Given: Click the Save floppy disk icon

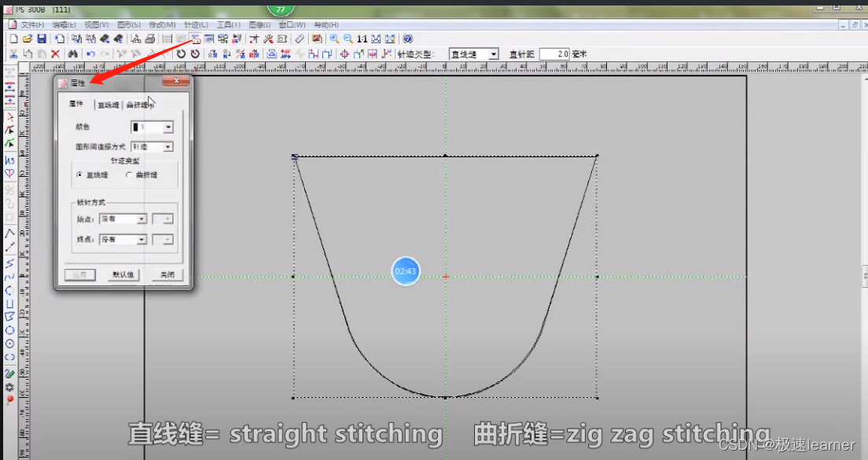Looking at the screenshot, I should tap(42, 39).
